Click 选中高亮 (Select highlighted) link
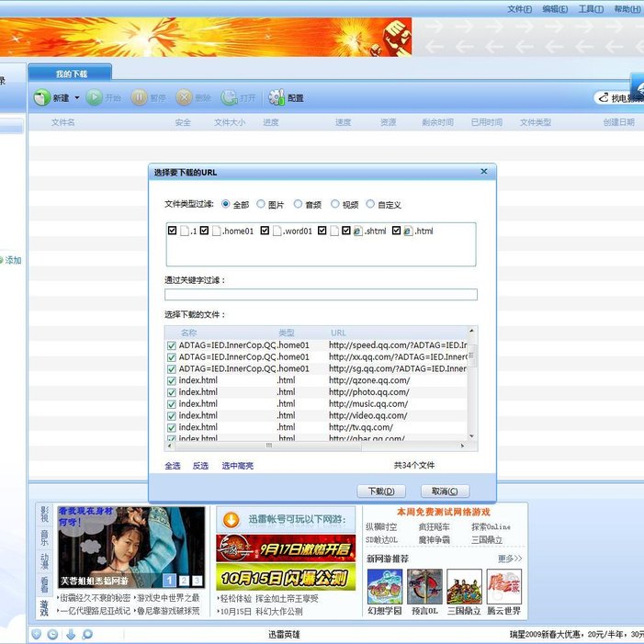Image resolution: width=644 pixels, height=644 pixels. (238, 466)
